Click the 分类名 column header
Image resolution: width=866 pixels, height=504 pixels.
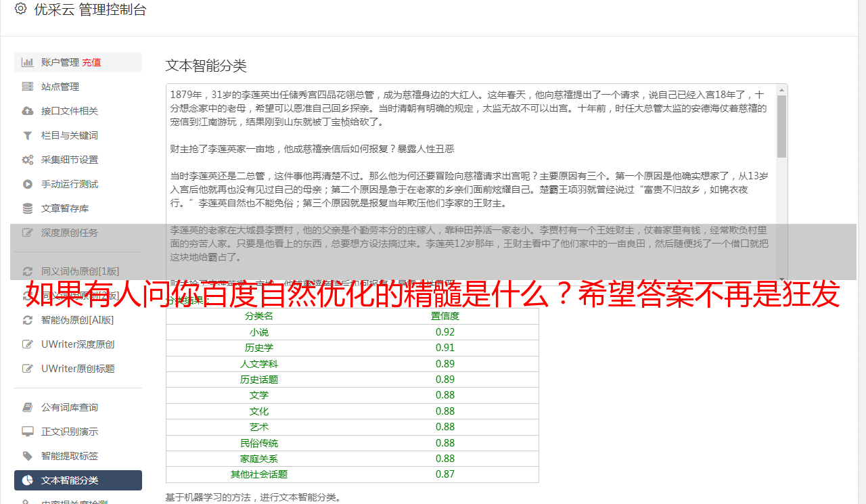(259, 316)
